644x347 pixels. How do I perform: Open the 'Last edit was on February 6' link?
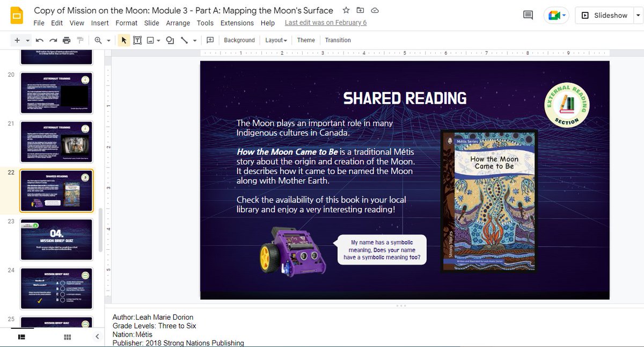(326, 23)
